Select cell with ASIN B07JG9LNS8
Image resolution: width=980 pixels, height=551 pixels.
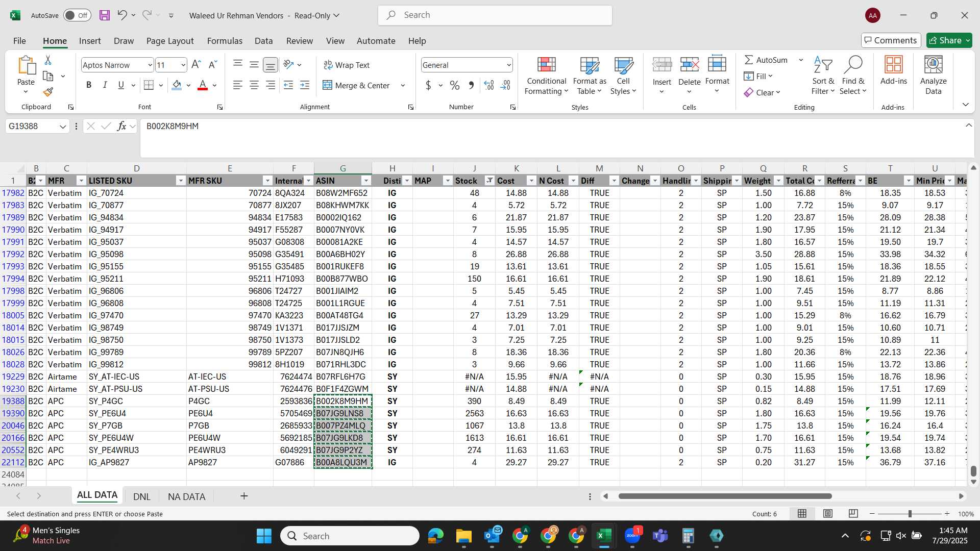(342, 413)
